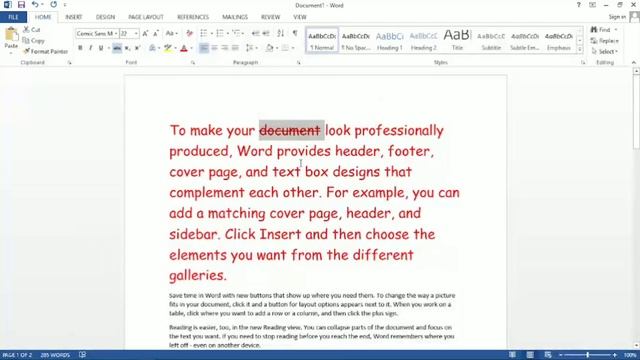640x360 pixels.
Task: Open Replace dialog
Action: [604, 41]
